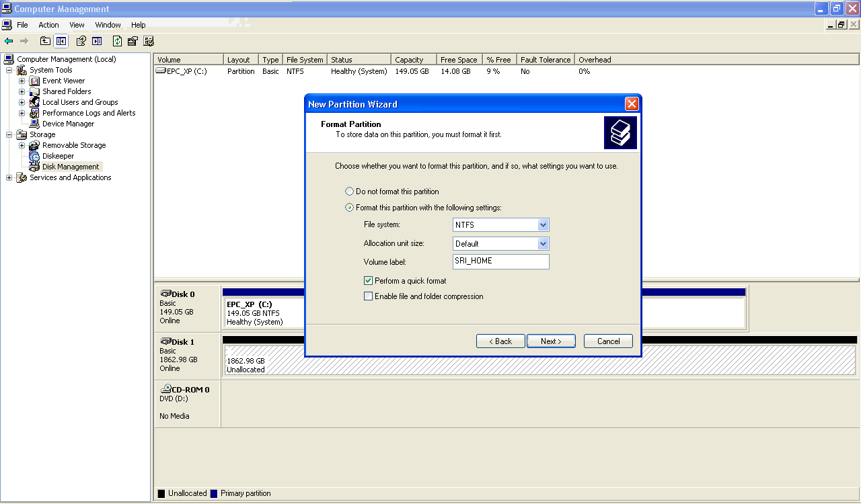Click the Back arrow toolbar icon
This screenshot has width=861, height=504.
9,41
